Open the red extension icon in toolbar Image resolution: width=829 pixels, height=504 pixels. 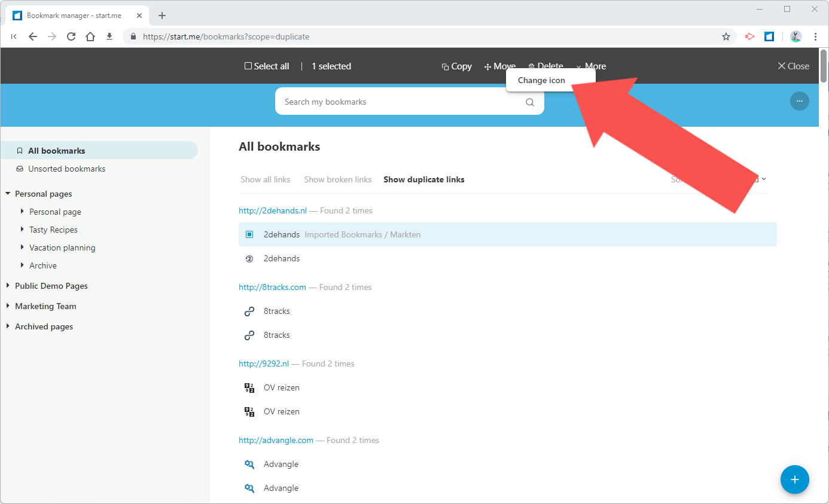(750, 36)
